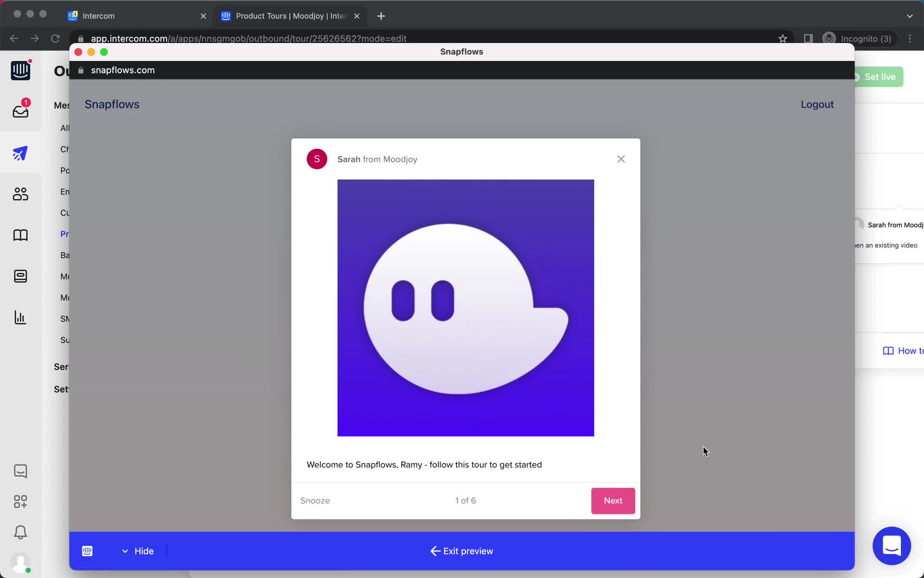Viewport: 924px width, 578px height.
Task: Click the Help Center book icon
Action: (20, 235)
